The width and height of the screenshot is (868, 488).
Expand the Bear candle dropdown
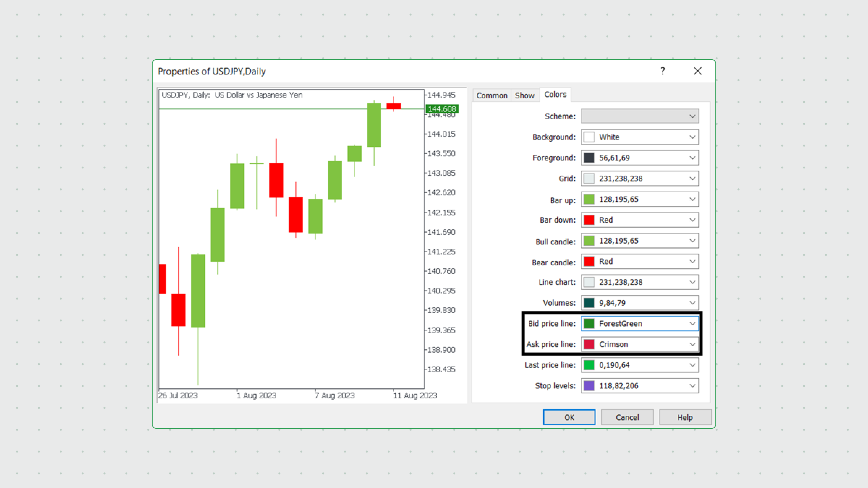[692, 261]
